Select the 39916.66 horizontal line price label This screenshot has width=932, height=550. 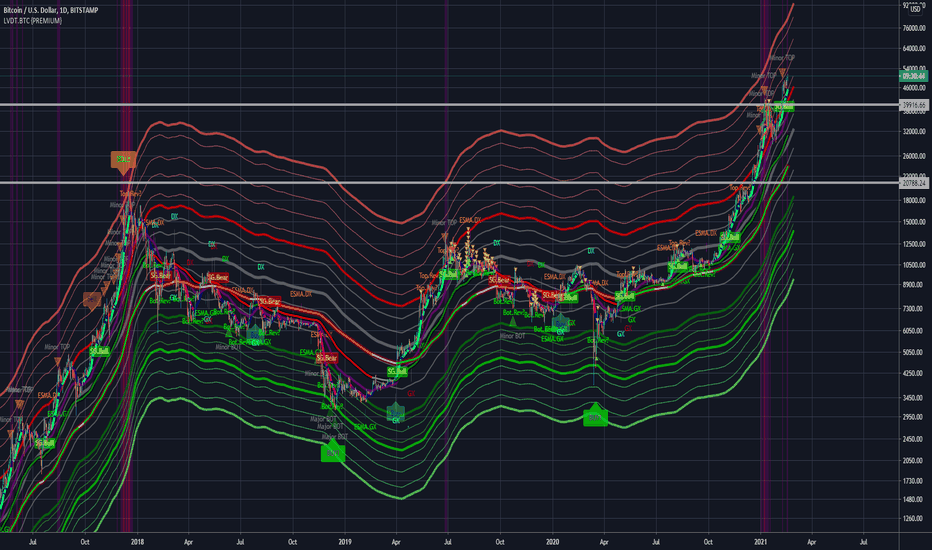pos(914,105)
